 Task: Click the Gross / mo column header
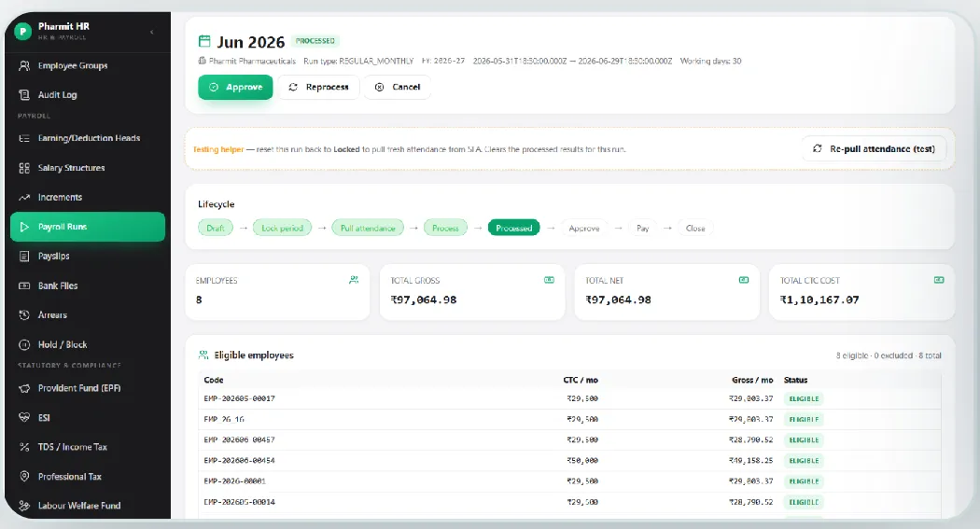[752, 380]
